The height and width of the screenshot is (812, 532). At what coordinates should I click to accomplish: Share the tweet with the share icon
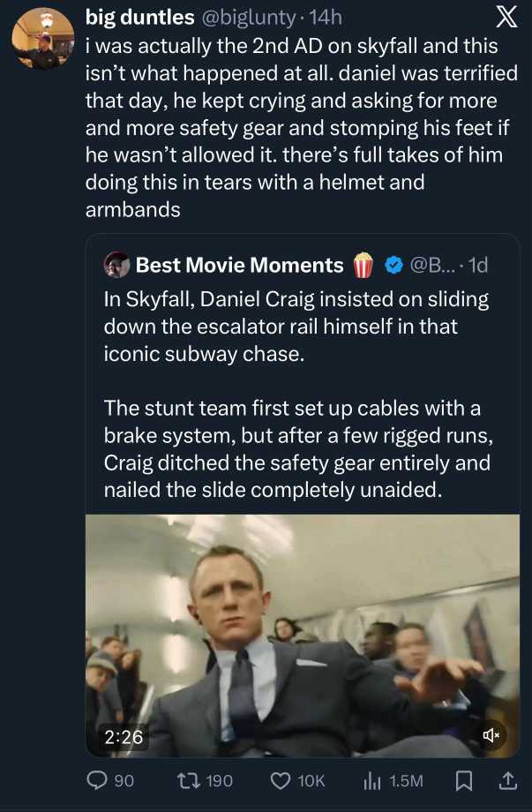pos(507,780)
